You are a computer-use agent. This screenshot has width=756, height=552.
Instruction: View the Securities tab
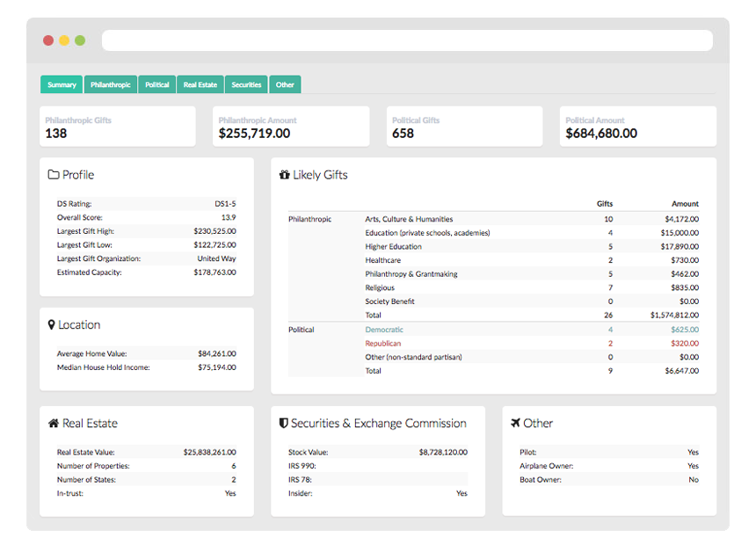[x=245, y=84]
